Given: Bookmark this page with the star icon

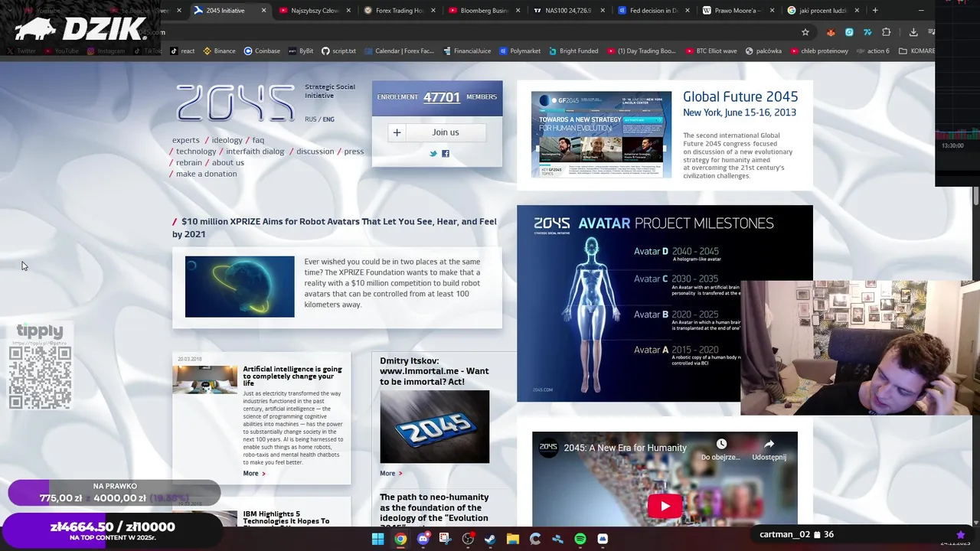Looking at the screenshot, I should pos(805,32).
